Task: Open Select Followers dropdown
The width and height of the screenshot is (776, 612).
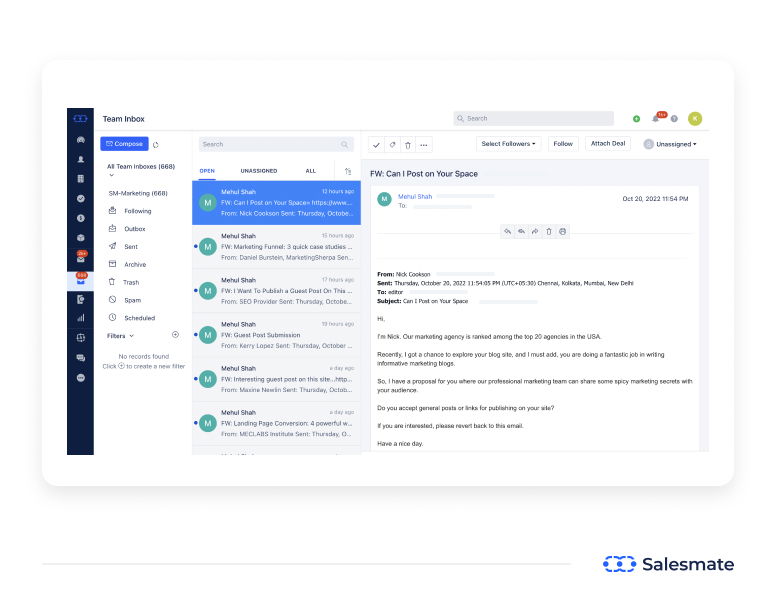Action: click(508, 144)
